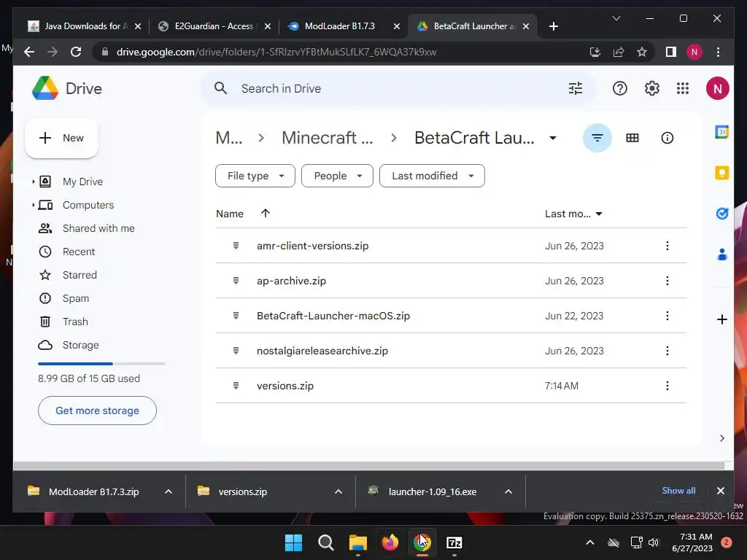Open the Google account avatar in Drive
Viewport: 747px width, 560px height.
[x=718, y=88]
